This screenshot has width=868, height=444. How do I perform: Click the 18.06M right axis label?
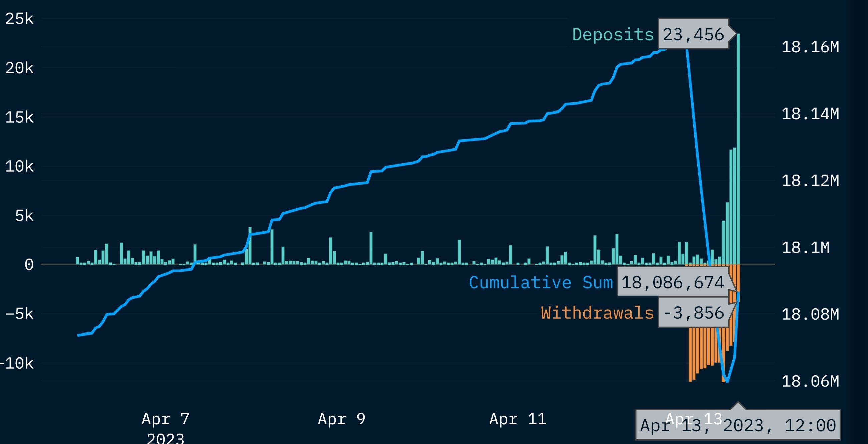(810, 381)
